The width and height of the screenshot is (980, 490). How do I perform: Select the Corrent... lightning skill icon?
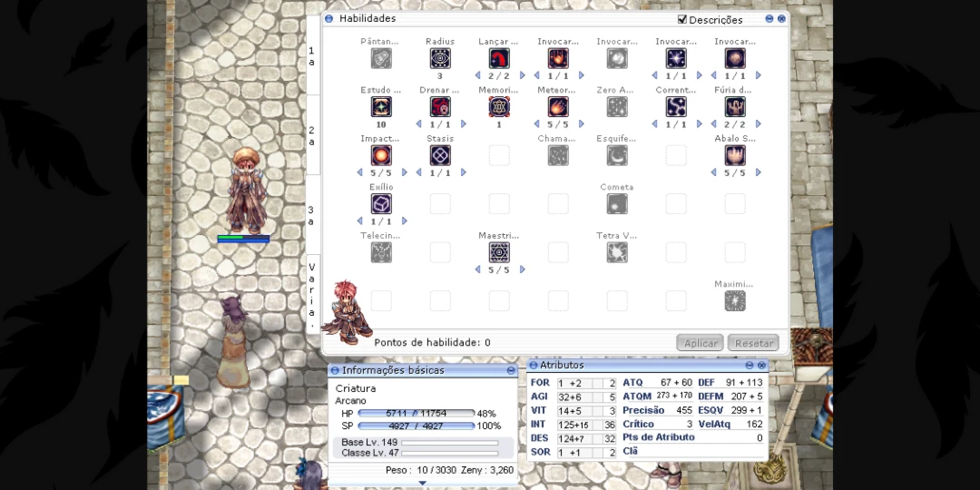pos(676,107)
